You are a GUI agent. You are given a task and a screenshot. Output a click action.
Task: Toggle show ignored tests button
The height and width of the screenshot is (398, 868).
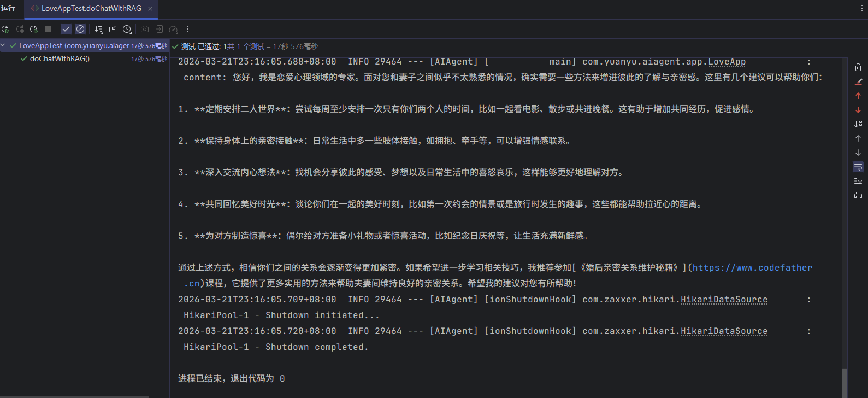tap(80, 29)
